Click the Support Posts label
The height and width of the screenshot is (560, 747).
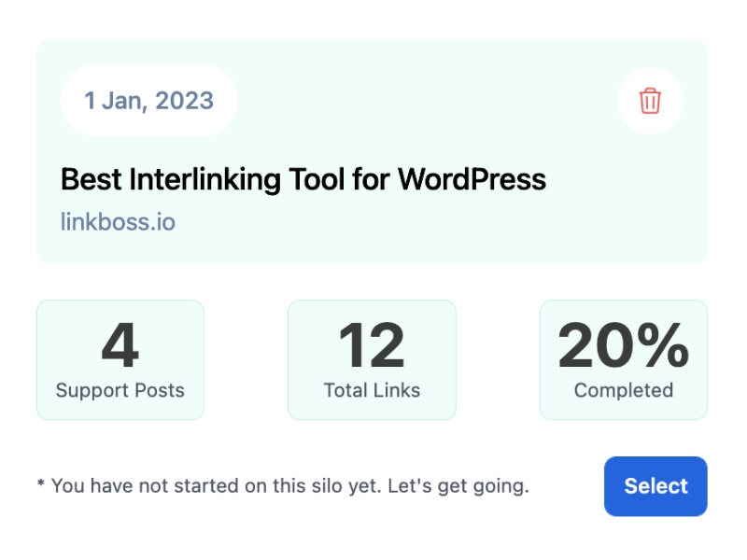tap(120, 390)
